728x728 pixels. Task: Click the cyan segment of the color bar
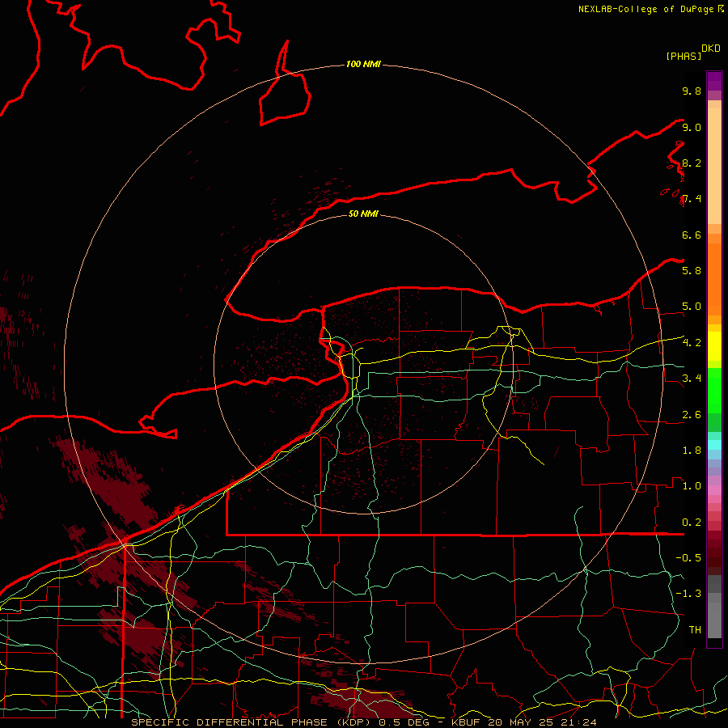pos(714,445)
